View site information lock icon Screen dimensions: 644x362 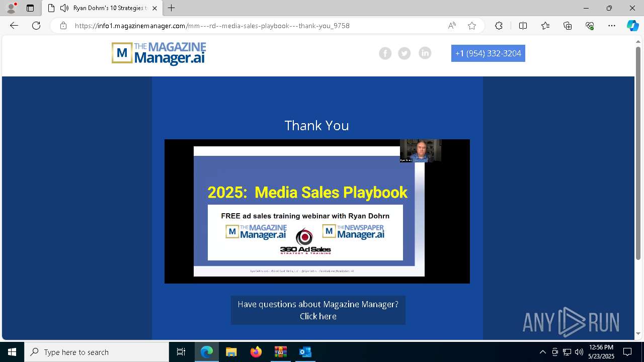[x=63, y=26]
